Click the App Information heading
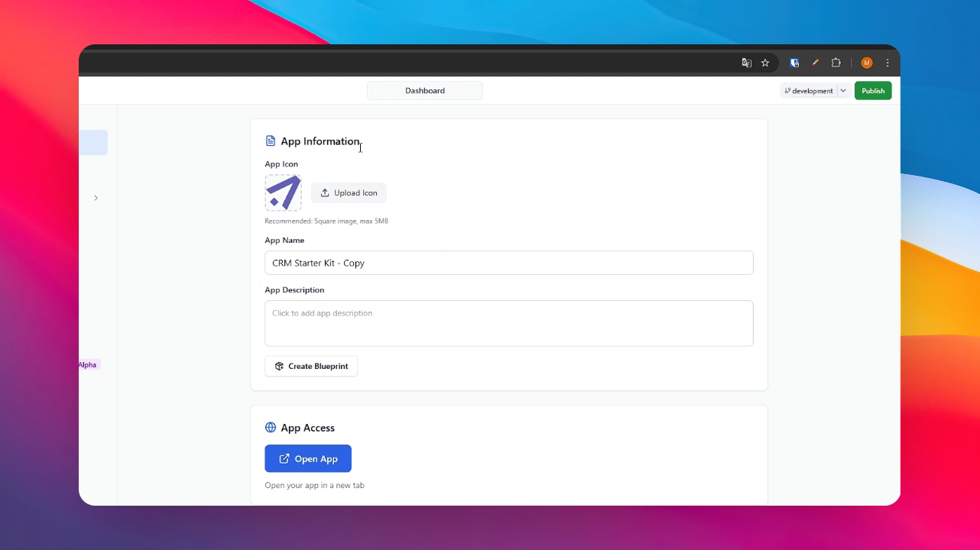Viewport: 980px width, 550px height. pos(320,141)
